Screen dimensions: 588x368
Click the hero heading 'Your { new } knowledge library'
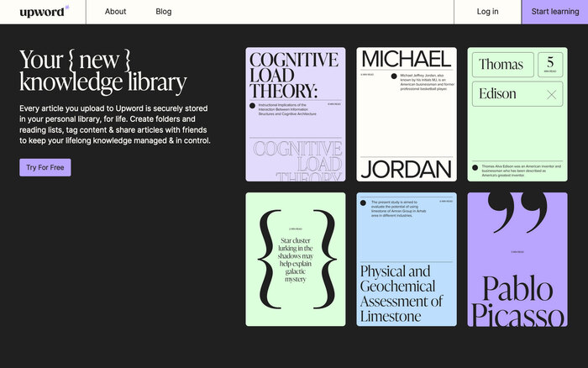tap(103, 71)
